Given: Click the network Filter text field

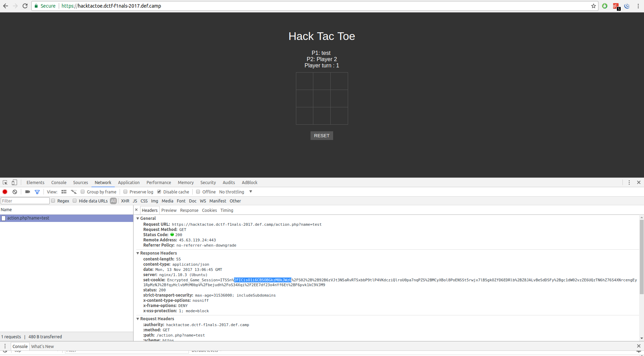Looking at the screenshot, I should [x=25, y=201].
